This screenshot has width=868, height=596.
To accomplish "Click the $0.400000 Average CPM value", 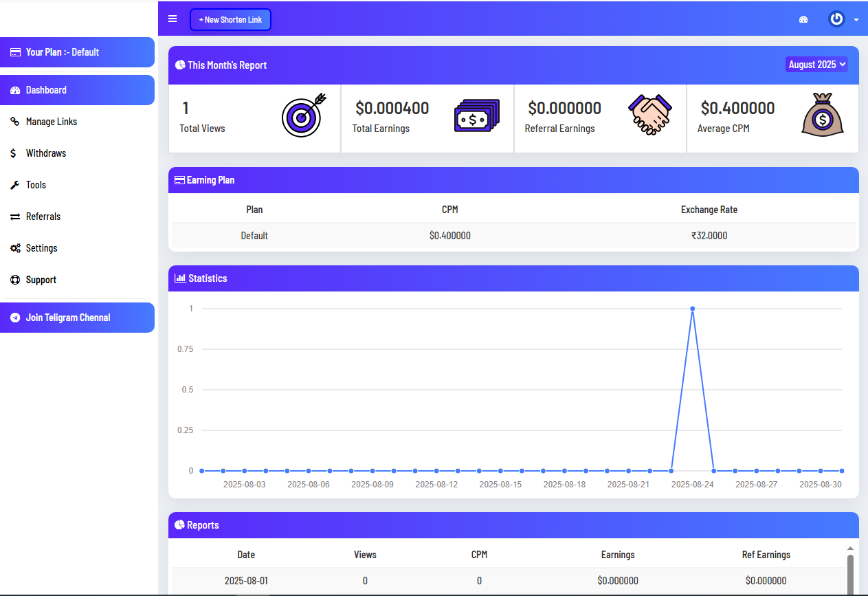I will (x=737, y=108).
